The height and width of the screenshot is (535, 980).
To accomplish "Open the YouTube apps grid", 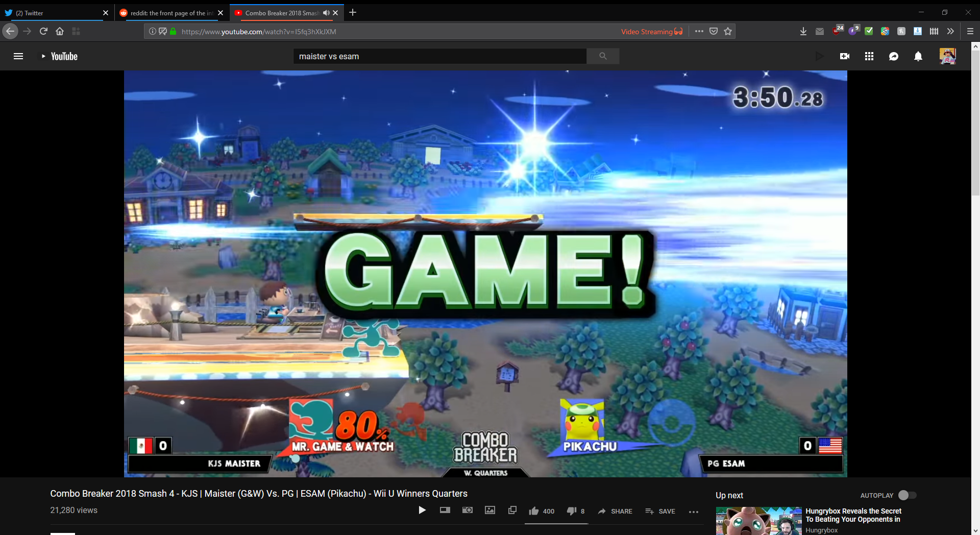I will pos(869,56).
